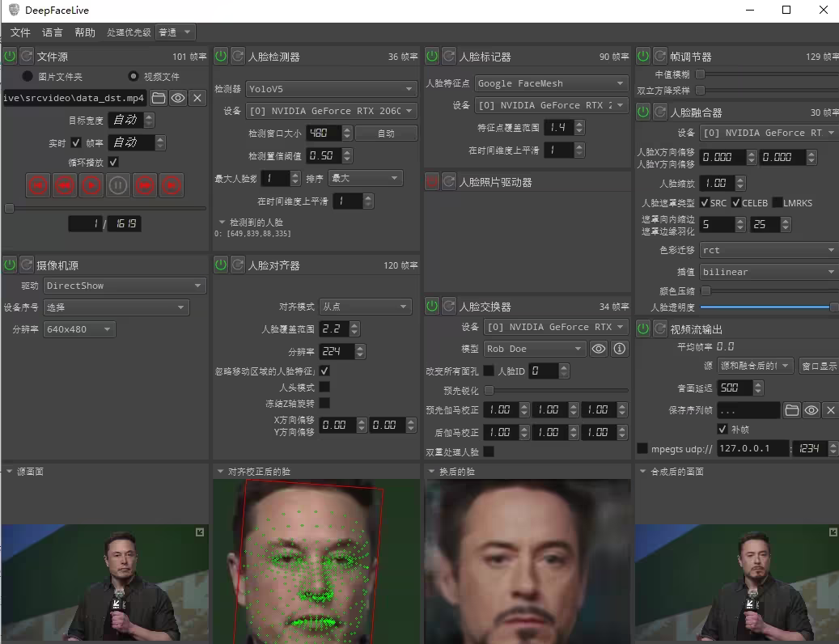Reset the 文件源 module settings
This screenshot has height=644, width=839.
tap(27, 56)
